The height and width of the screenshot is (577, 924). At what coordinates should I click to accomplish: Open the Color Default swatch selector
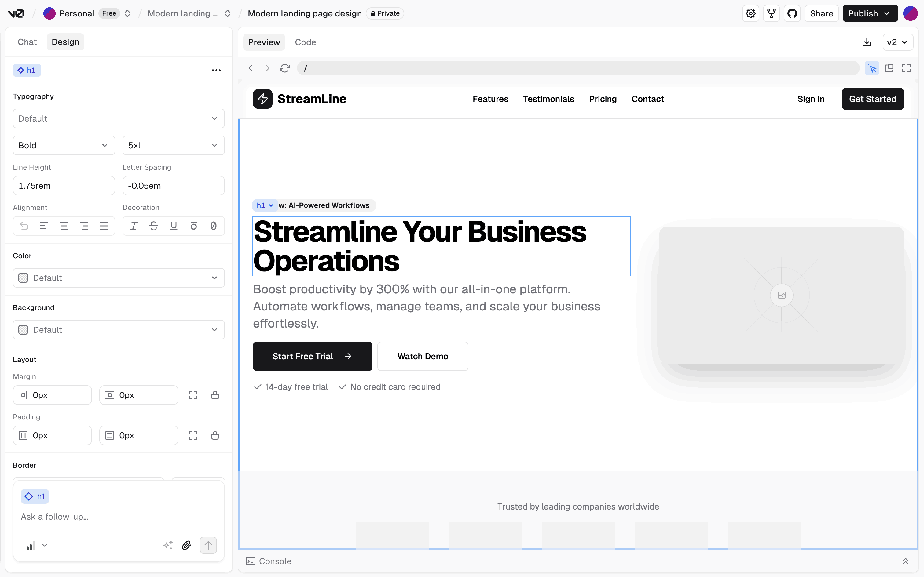coord(119,278)
